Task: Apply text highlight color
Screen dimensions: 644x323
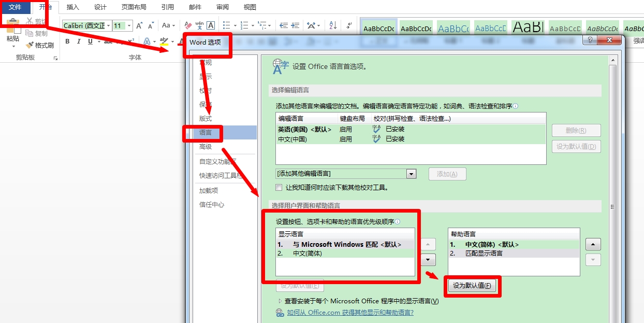Action: point(164,41)
